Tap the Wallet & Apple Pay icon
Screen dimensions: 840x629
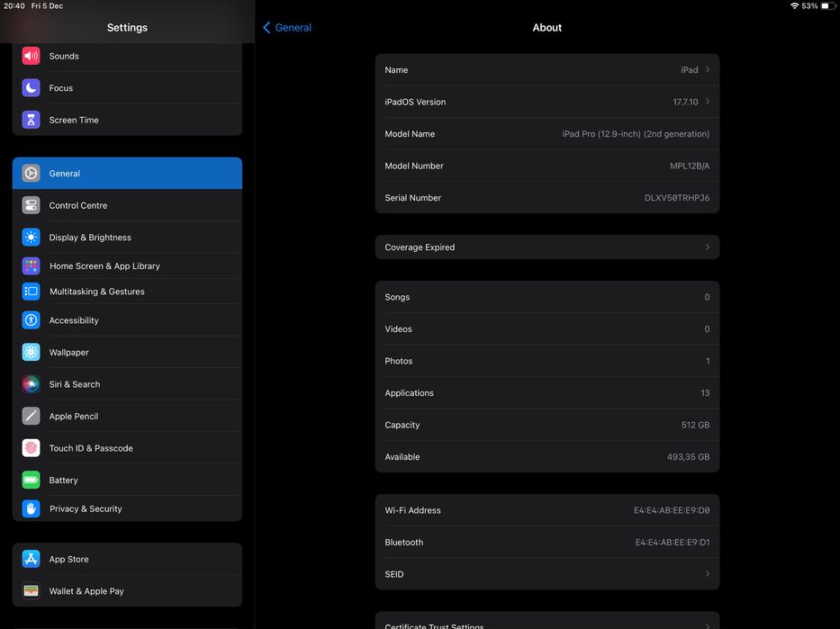(32, 591)
